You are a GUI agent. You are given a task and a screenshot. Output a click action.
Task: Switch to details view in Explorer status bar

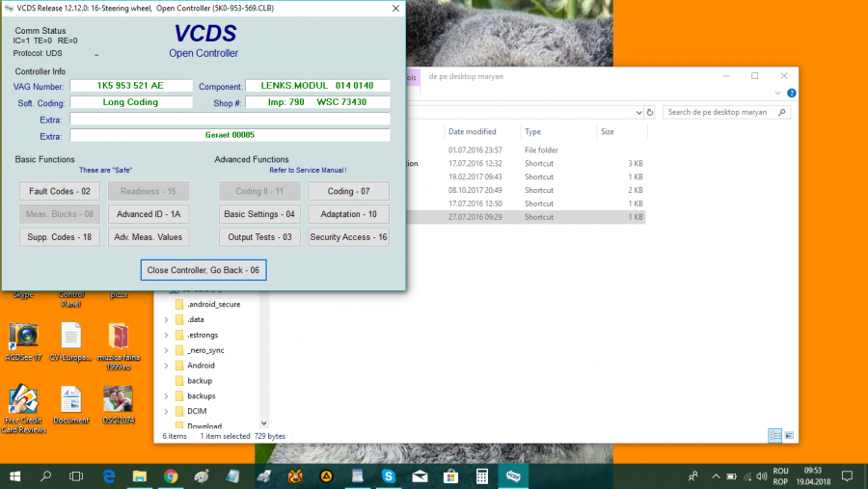tap(775, 436)
